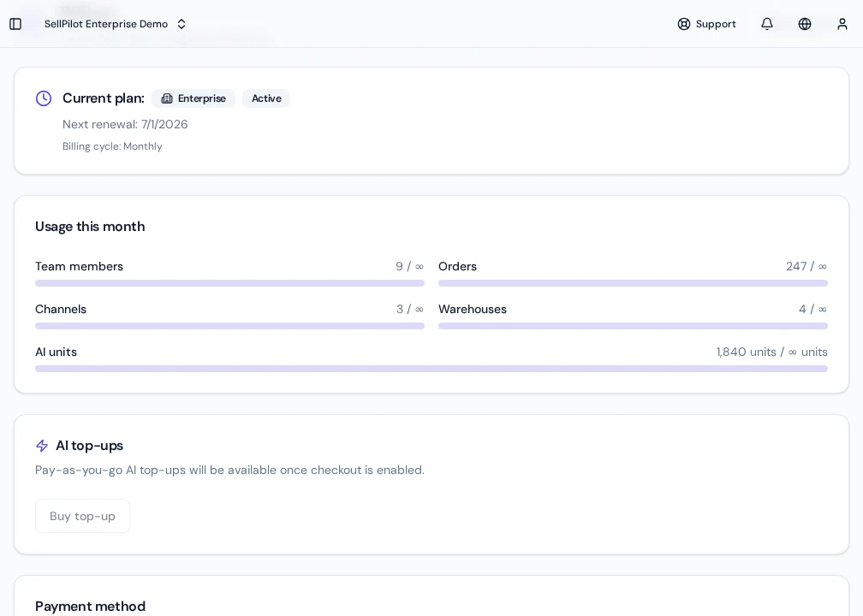Click the '9 / ∞' team members value

(x=410, y=266)
